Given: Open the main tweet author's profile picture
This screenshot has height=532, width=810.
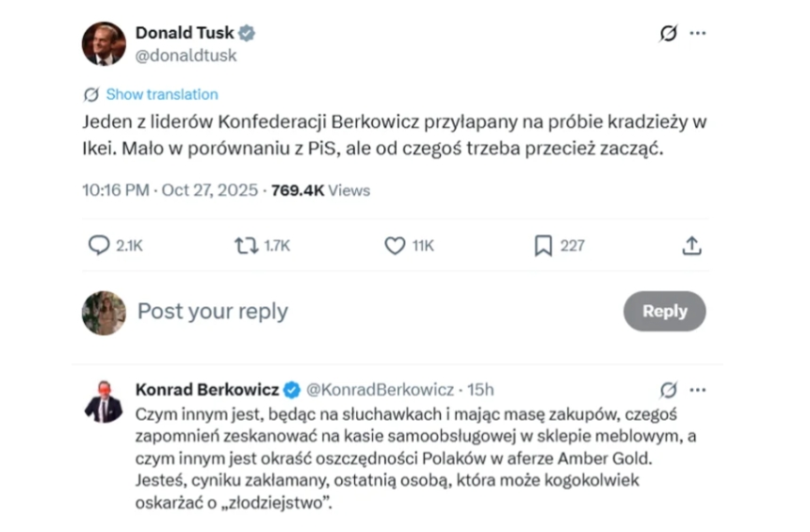Looking at the screenshot, I should tap(103, 44).
